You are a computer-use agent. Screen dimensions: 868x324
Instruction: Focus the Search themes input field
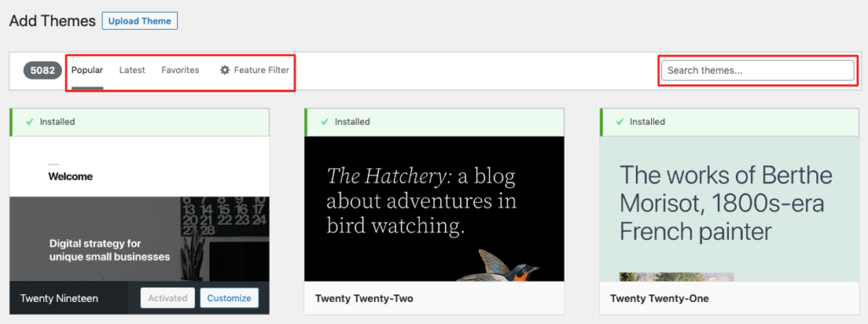[757, 70]
